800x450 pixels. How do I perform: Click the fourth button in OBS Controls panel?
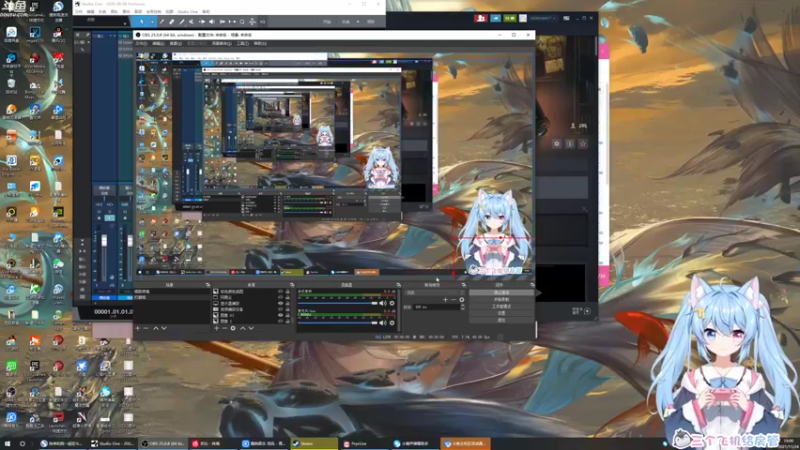point(501,313)
